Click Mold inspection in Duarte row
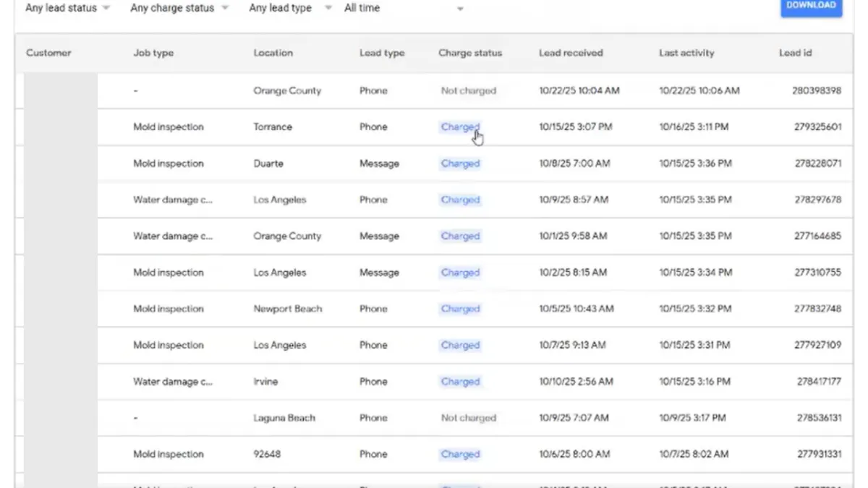This screenshot has height=488, width=868. 169,163
